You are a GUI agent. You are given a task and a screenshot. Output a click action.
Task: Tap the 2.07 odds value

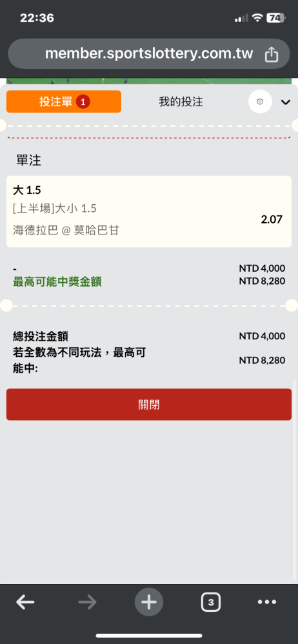272,220
